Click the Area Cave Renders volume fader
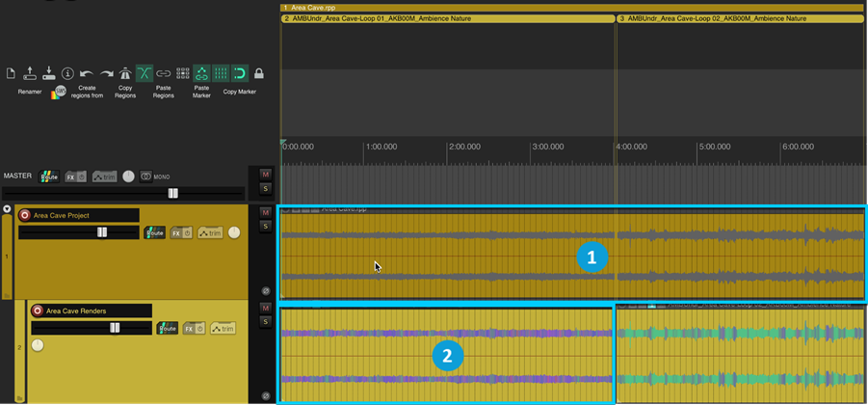868x405 pixels. [115, 328]
